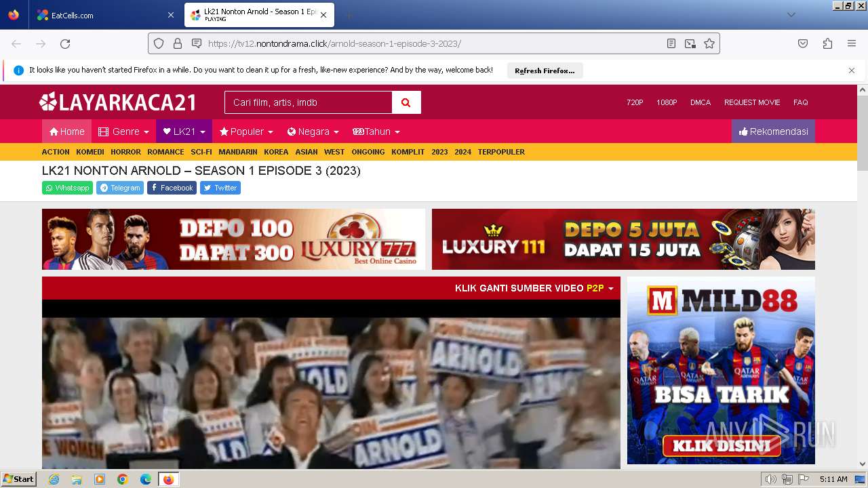
Task: Click the LAYARKACA21 site logo
Action: pyautogui.click(x=118, y=102)
